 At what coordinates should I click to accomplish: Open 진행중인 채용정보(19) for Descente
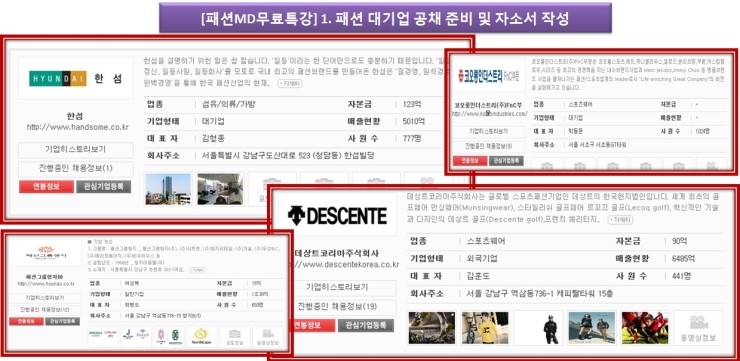(x=337, y=307)
